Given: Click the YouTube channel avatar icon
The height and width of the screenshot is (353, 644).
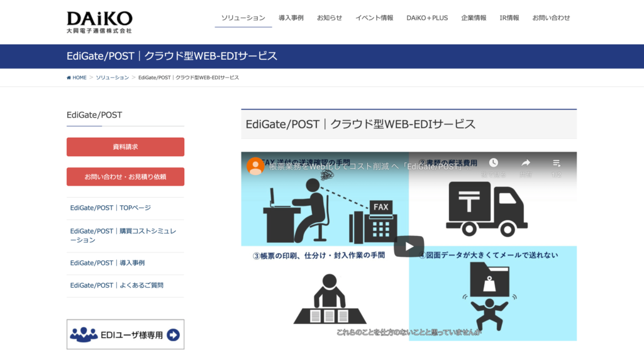Looking at the screenshot, I should coord(255,166).
